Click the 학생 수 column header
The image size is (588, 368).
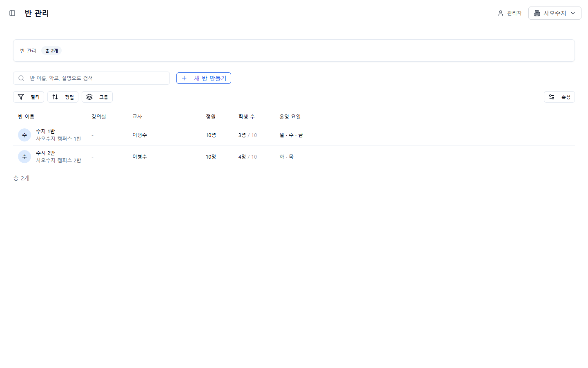click(247, 117)
